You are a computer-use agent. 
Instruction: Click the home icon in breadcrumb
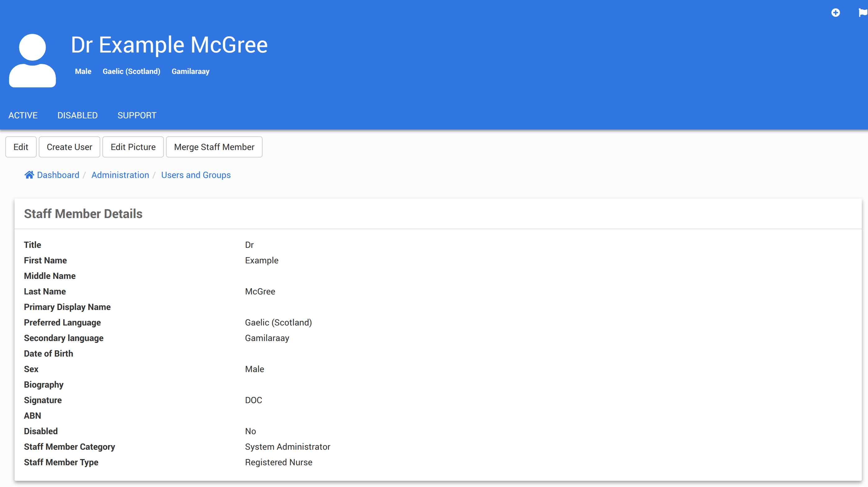click(x=29, y=175)
